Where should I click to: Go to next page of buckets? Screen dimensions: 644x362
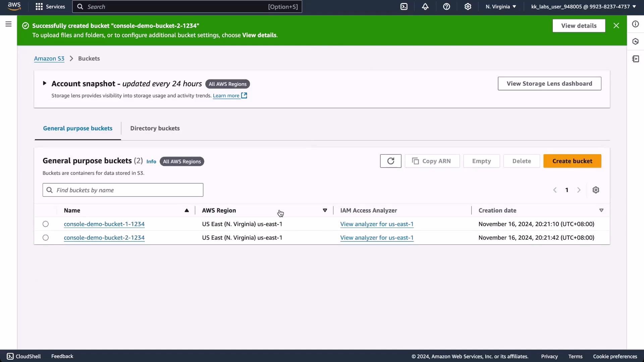579,190
